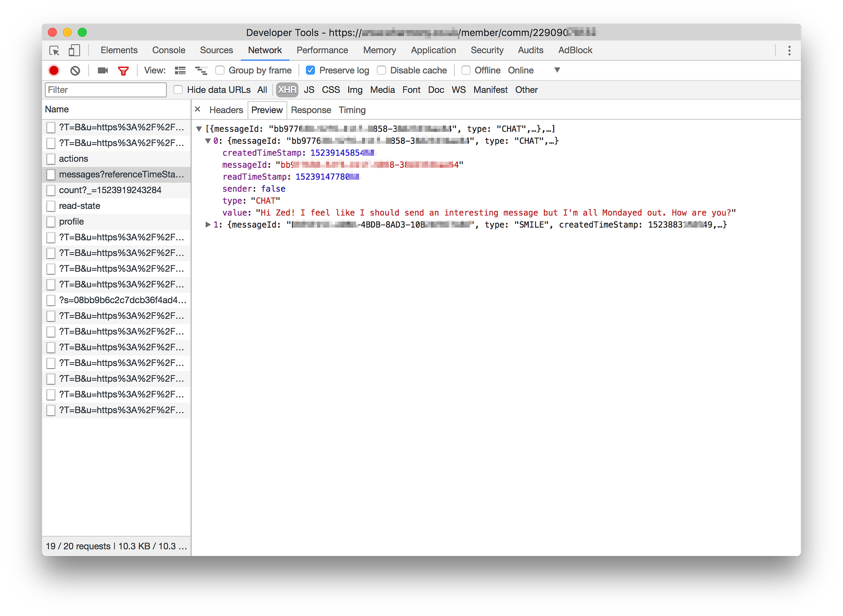Filter requests by WS type
843x616 pixels.
pyautogui.click(x=458, y=90)
